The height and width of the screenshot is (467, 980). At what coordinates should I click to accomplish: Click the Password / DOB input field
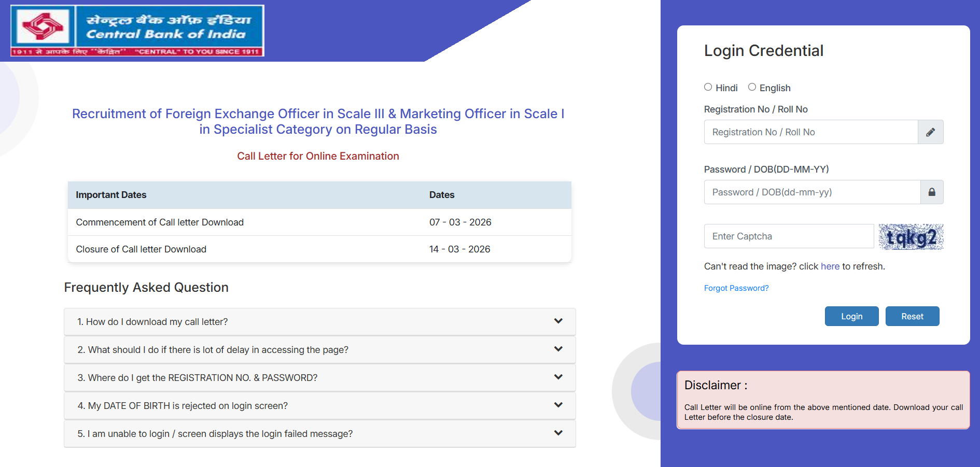[809, 192]
